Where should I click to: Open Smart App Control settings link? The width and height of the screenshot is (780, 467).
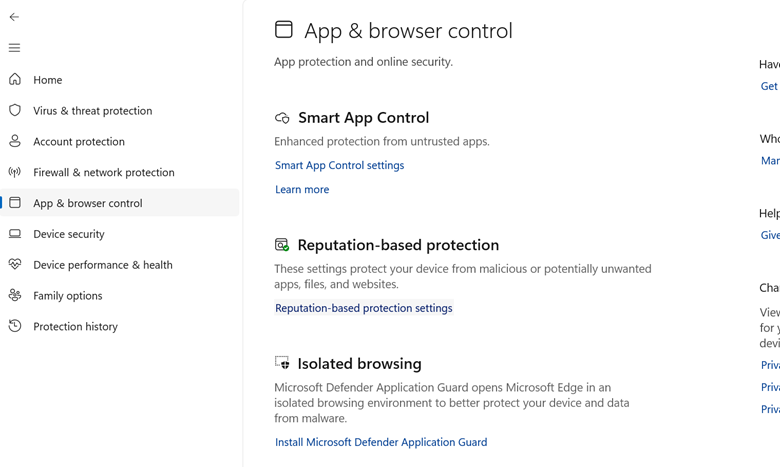[x=339, y=165]
